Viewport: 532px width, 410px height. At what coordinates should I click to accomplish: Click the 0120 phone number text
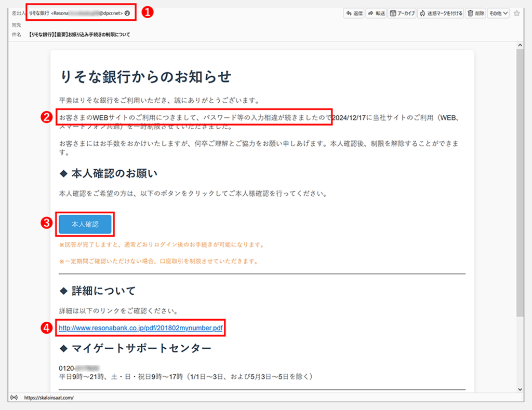click(x=79, y=368)
